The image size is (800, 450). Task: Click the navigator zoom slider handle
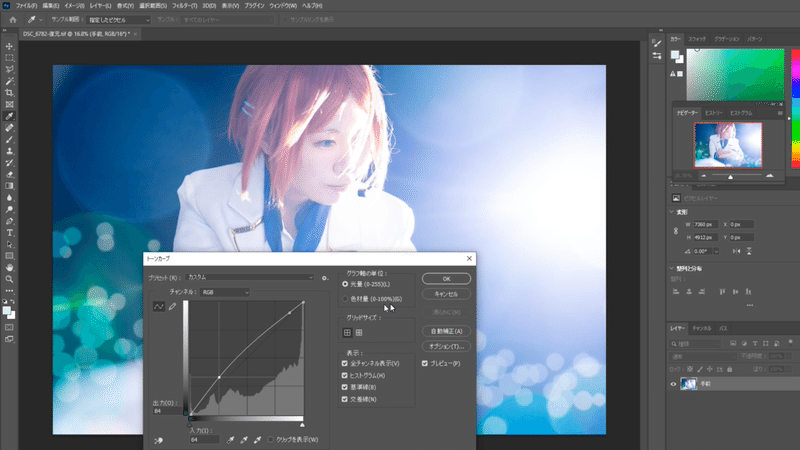pos(731,177)
